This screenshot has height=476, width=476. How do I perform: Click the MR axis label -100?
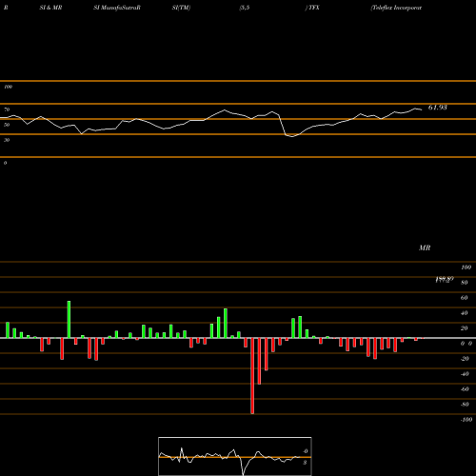(466, 420)
